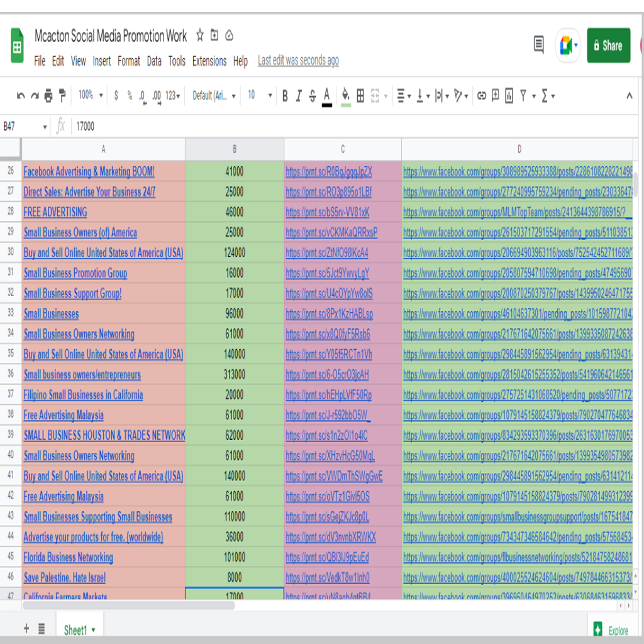
Task: Star the Mcacton spreadsheet
Action: 199,35
